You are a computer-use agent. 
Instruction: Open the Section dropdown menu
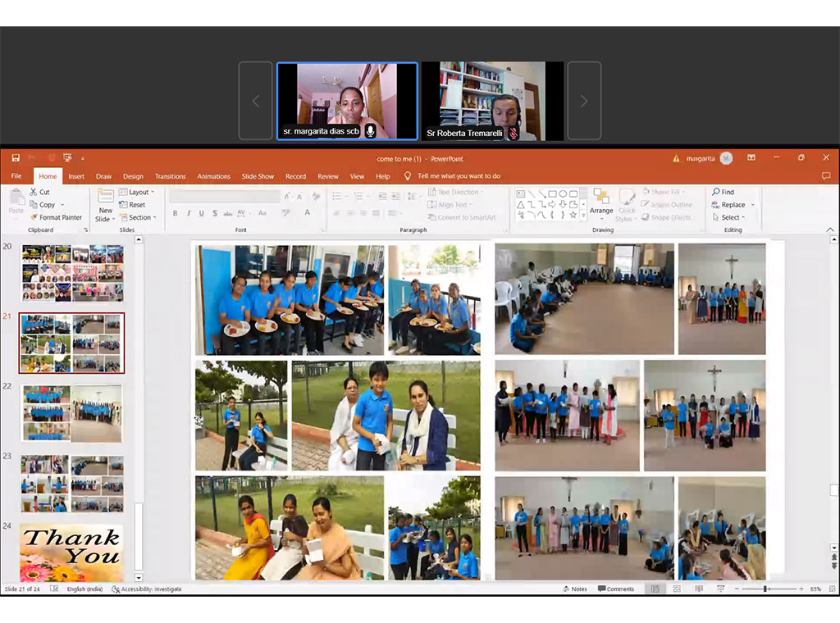[138, 217]
